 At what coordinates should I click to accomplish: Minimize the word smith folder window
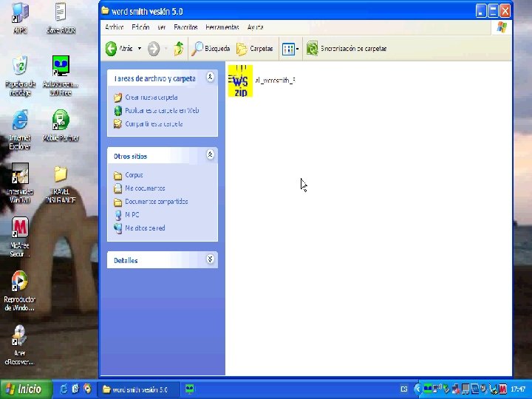pyautogui.click(x=481, y=11)
